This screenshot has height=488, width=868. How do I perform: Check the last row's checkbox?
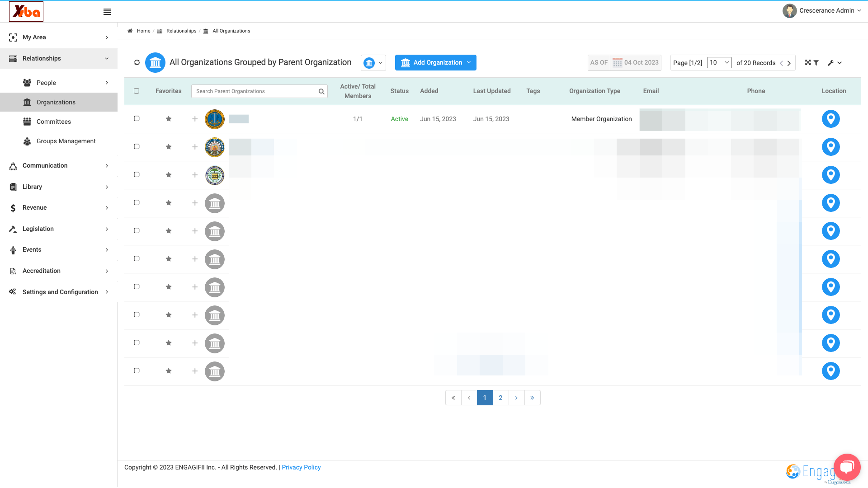tap(137, 371)
